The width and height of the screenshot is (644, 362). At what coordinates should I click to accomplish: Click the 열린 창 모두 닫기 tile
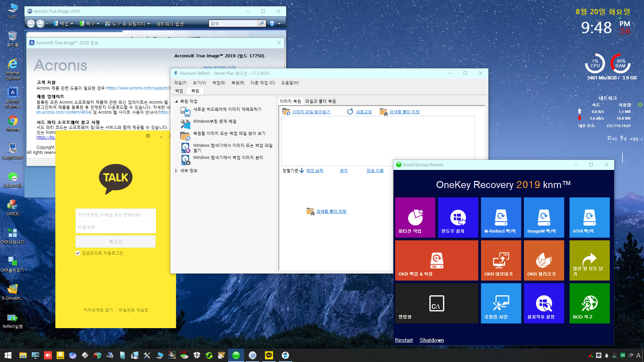point(589,260)
